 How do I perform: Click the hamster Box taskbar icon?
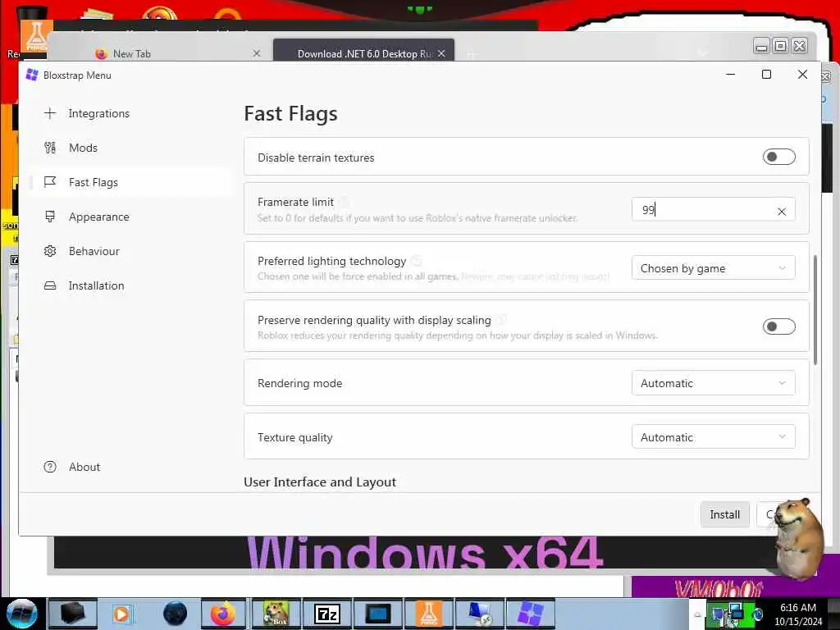point(276,614)
